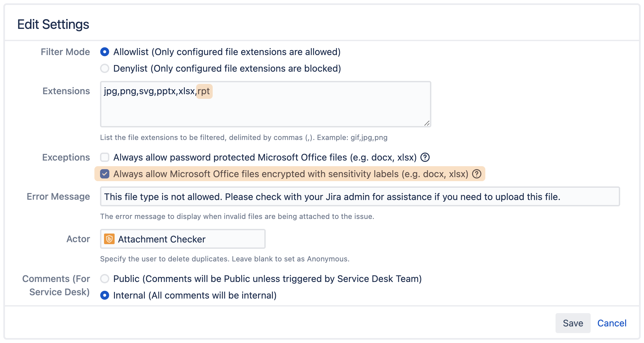Select the Allowlist filter mode radio button
Viewport: 644px width, 343px height.
coord(105,52)
